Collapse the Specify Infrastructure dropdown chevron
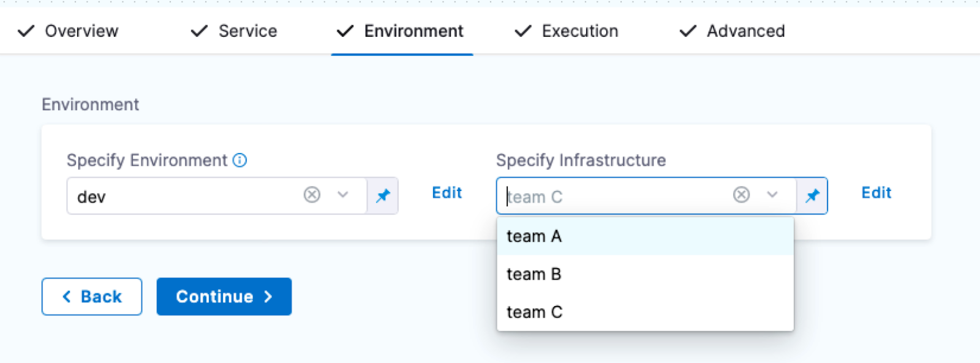The height and width of the screenshot is (363, 980). pos(772,195)
